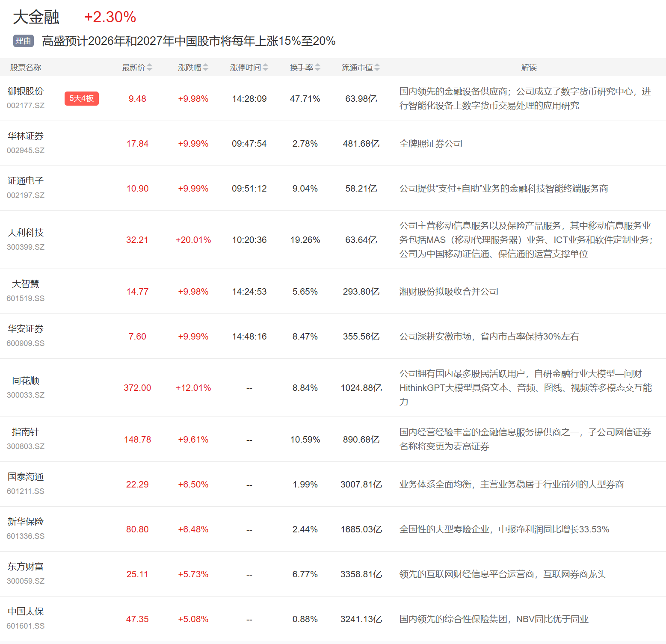The image size is (666, 644).
Task: Click the 5天4板 badge
Action: [x=81, y=98]
